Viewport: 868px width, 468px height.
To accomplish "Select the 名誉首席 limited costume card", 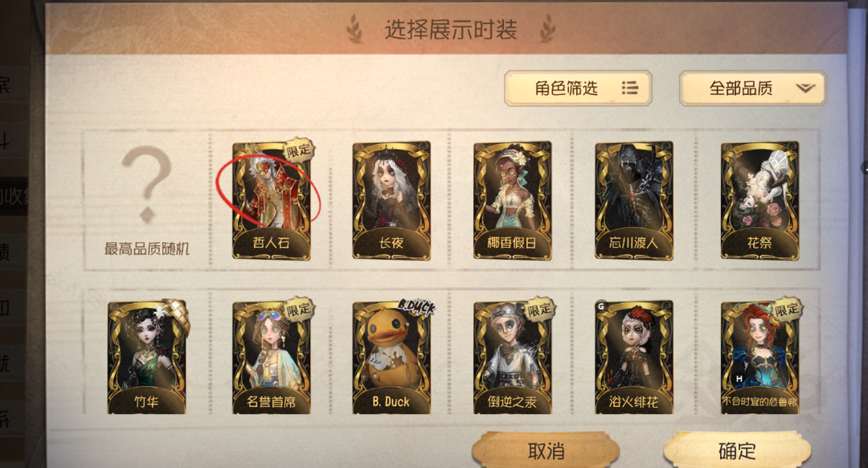I will point(272,357).
